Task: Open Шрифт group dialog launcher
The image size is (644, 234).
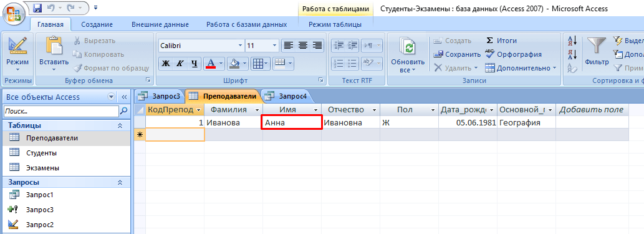Action: (321, 80)
